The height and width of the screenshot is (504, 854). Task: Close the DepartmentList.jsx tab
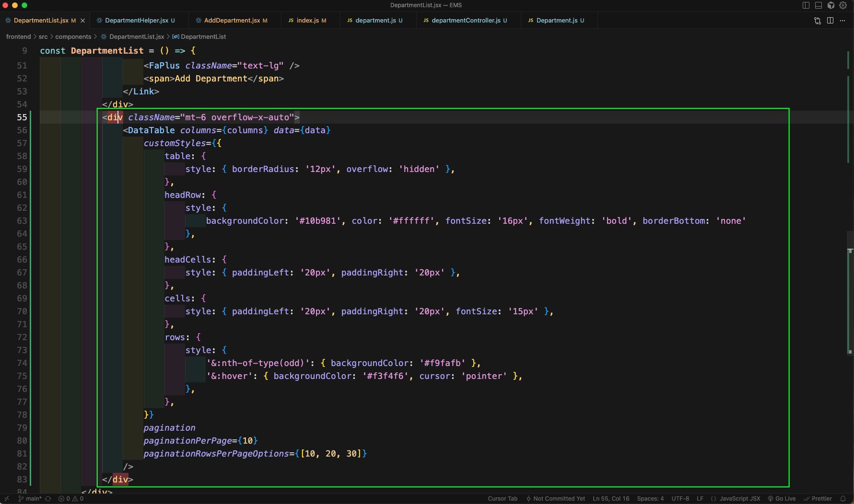pyautogui.click(x=82, y=21)
